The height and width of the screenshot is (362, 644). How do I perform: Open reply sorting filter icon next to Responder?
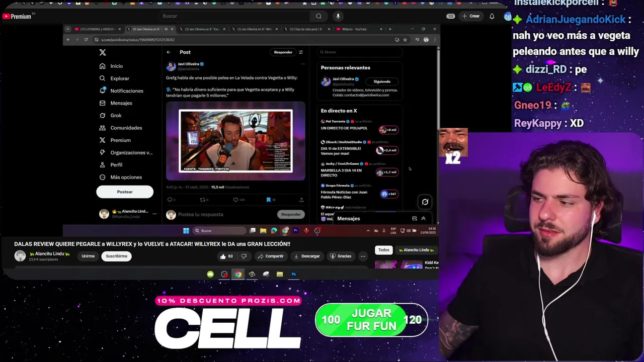tap(301, 52)
